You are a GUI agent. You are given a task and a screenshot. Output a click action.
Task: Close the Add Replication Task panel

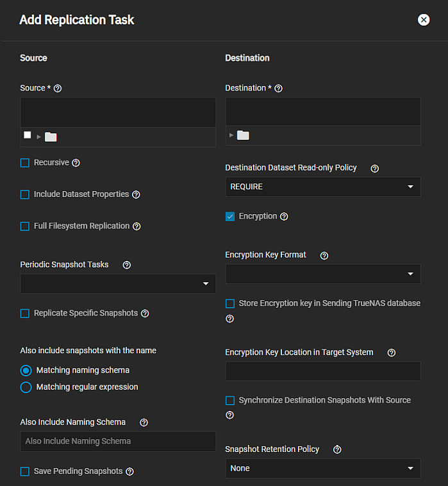[x=424, y=20]
